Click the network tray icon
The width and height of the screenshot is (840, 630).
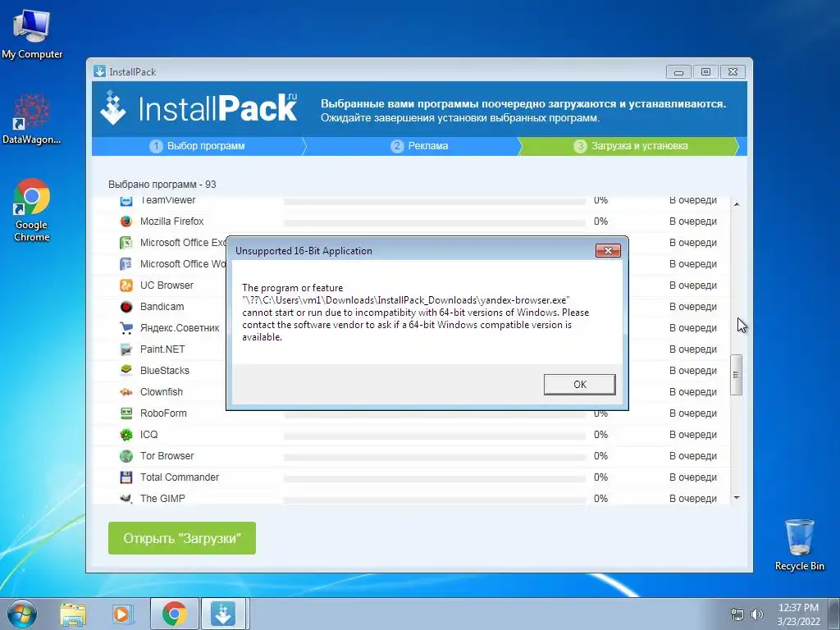tap(737, 614)
